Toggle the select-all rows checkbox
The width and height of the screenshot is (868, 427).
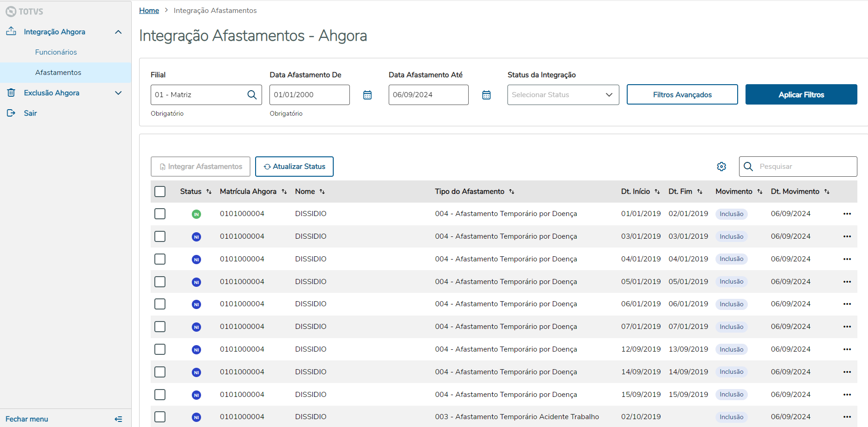160,192
